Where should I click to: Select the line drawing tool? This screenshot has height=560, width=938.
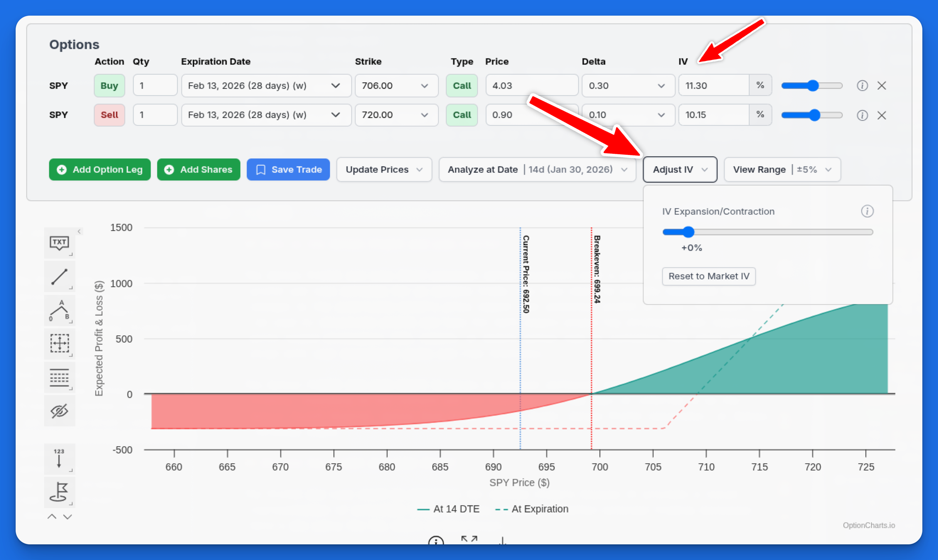click(x=59, y=276)
